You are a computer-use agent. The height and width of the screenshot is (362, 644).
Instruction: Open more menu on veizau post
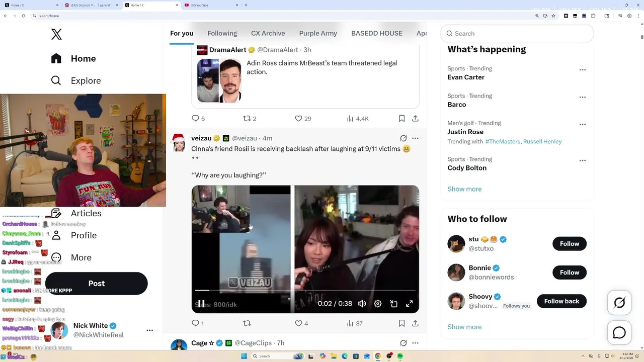point(415,138)
